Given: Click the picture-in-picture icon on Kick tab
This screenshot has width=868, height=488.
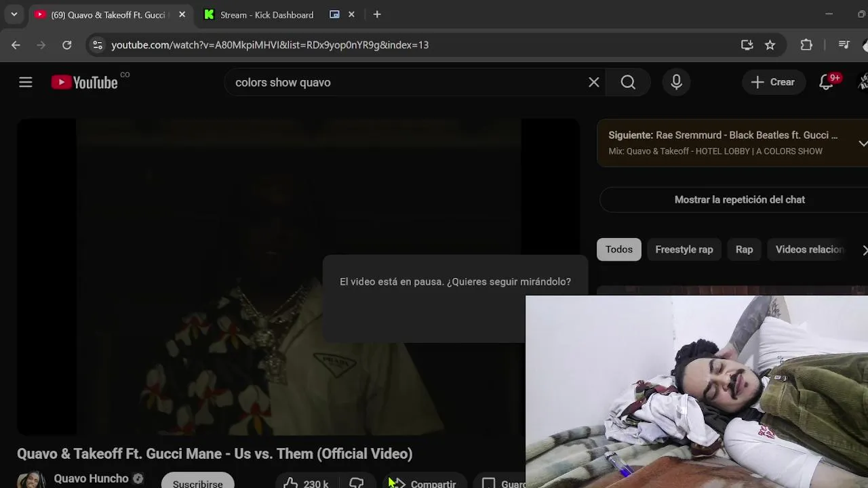Looking at the screenshot, I should tap(334, 14).
